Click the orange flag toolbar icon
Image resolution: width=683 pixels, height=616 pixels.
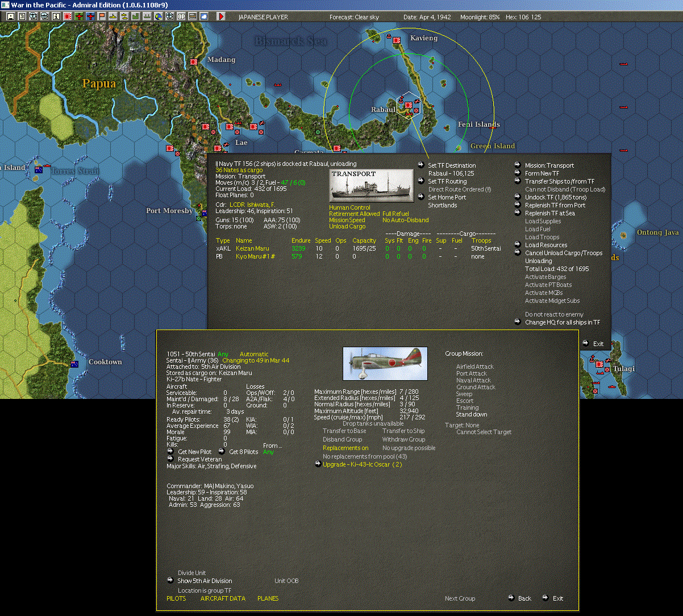pos(102,16)
